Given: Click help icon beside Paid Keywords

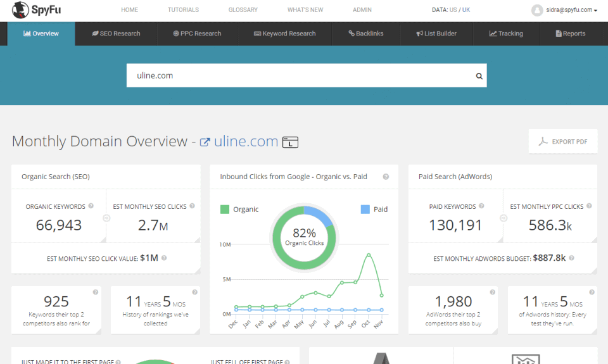Looking at the screenshot, I should pyautogui.click(x=481, y=206).
